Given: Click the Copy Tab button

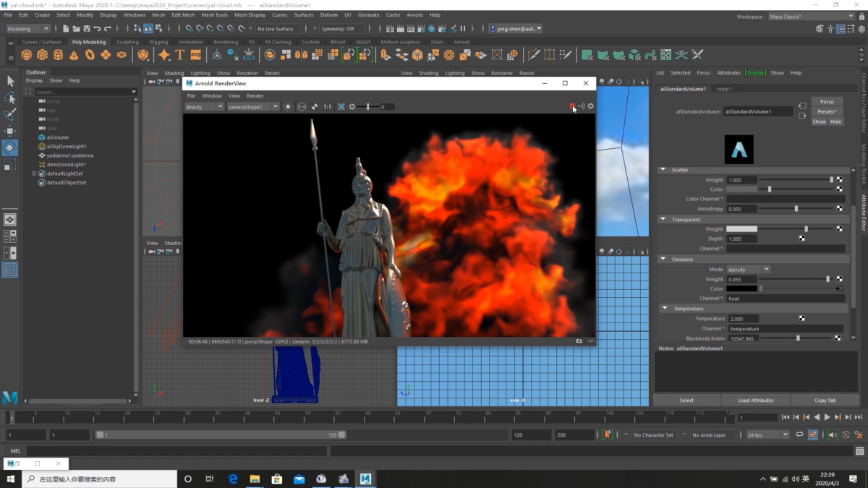Looking at the screenshot, I should 825,400.
